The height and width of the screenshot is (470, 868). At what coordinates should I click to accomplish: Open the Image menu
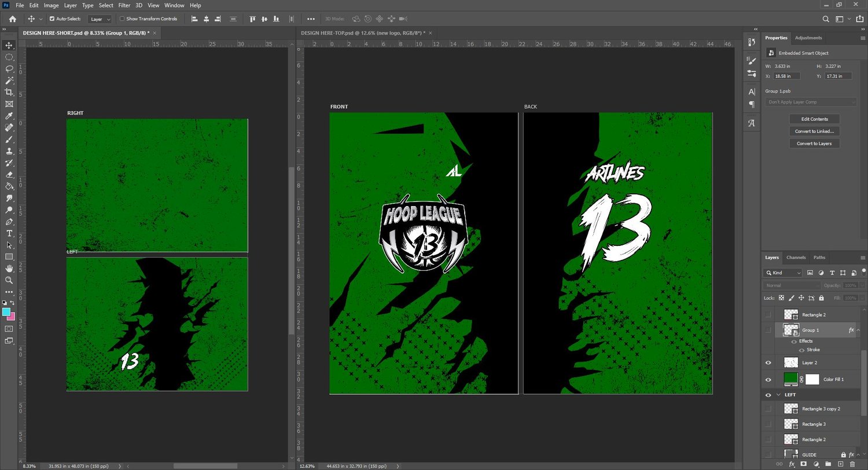pyautogui.click(x=52, y=5)
